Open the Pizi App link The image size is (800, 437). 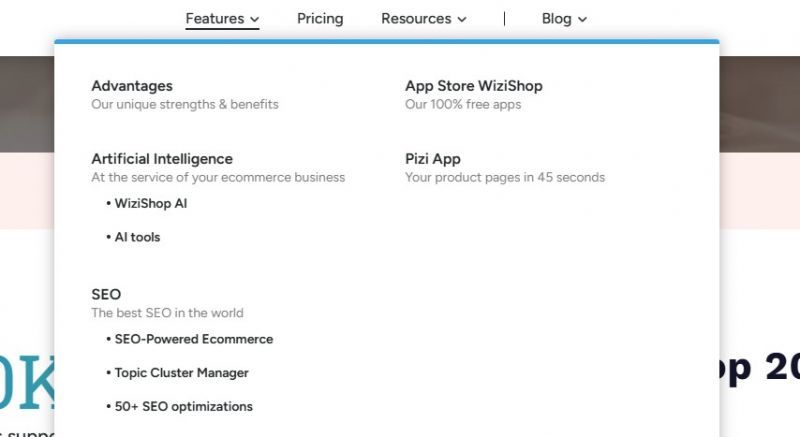(x=433, y=159)
